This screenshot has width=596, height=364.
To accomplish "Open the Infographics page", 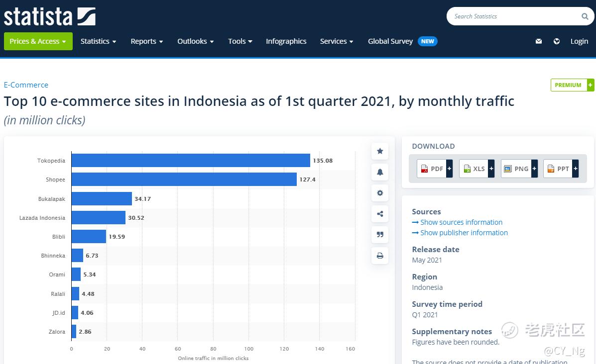I will [286, 41].
